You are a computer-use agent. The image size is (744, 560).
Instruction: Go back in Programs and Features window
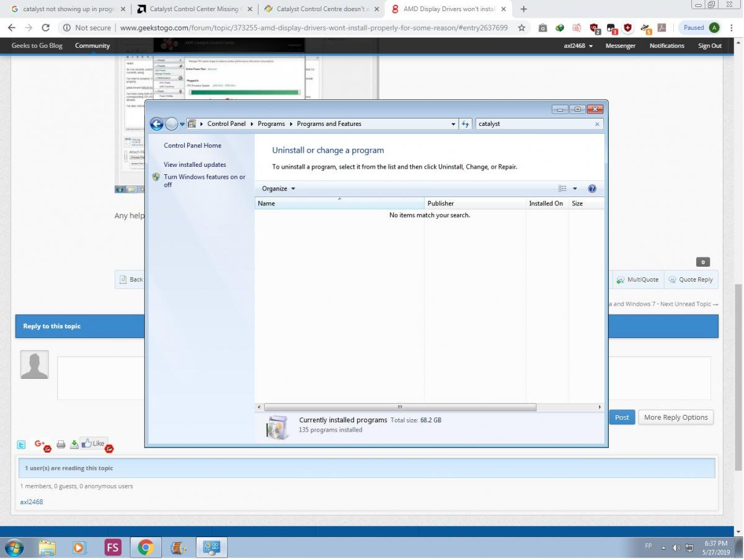click(x=157, y=124)
